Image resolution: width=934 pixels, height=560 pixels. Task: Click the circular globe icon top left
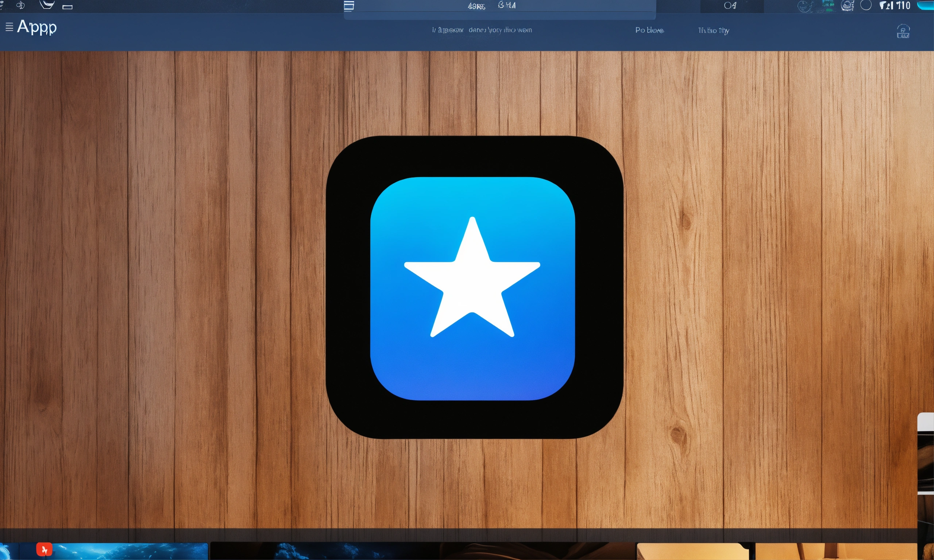coord(21,5)
